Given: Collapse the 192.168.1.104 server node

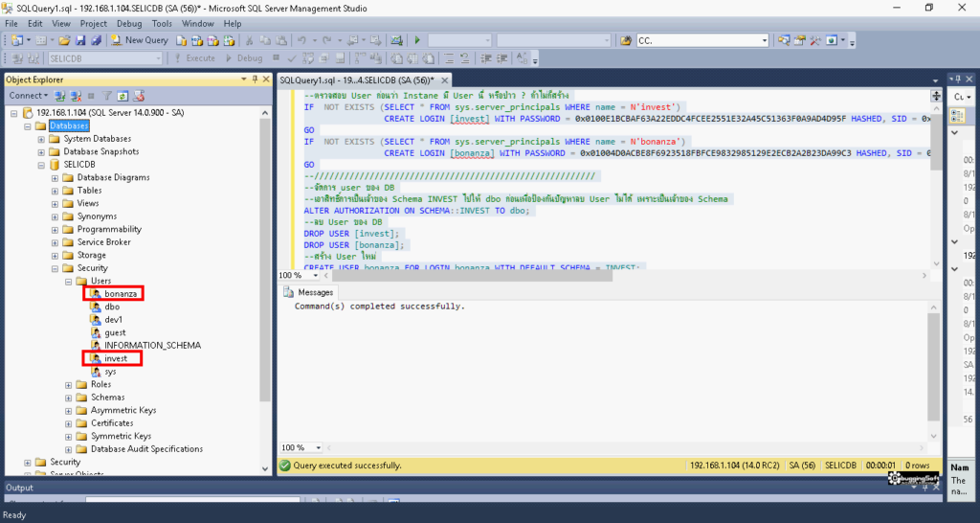Looking at the screenshot, I should pos(14,113).
